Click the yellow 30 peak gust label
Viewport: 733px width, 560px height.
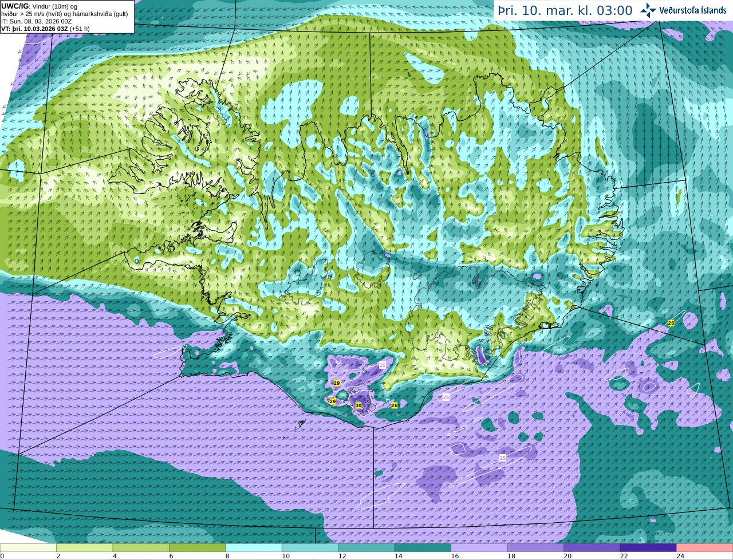point(358,405)
